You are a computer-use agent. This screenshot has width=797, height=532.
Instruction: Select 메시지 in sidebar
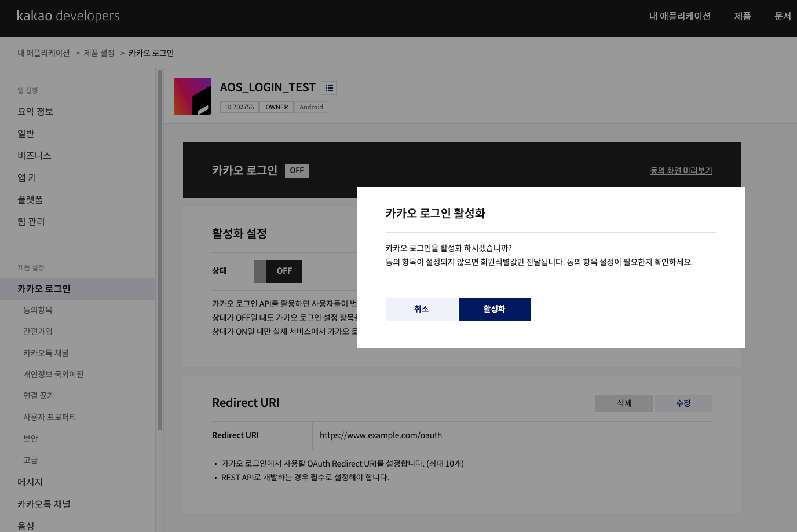(x=30, y=482)
